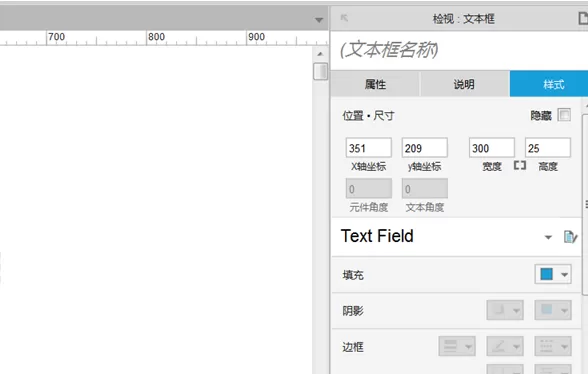Open the border line color button in the 边框 row

click(505, 346)
